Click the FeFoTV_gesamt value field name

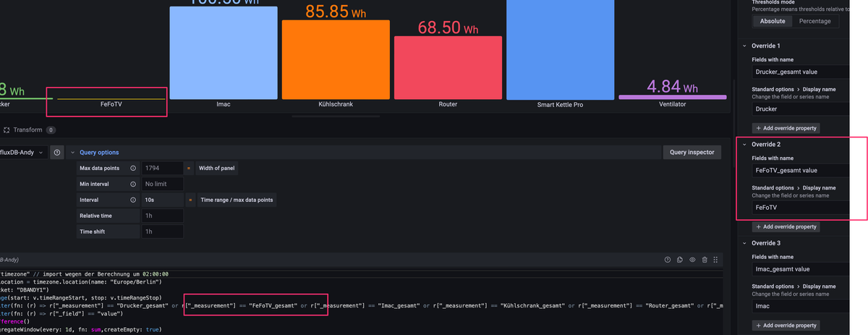pyautogui.click(x=800, y=170)
